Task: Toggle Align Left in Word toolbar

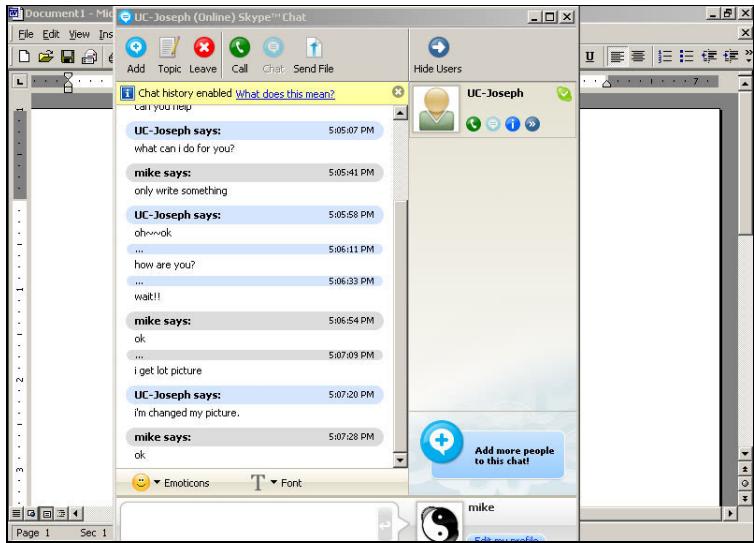Action: (x=617, y=57)
